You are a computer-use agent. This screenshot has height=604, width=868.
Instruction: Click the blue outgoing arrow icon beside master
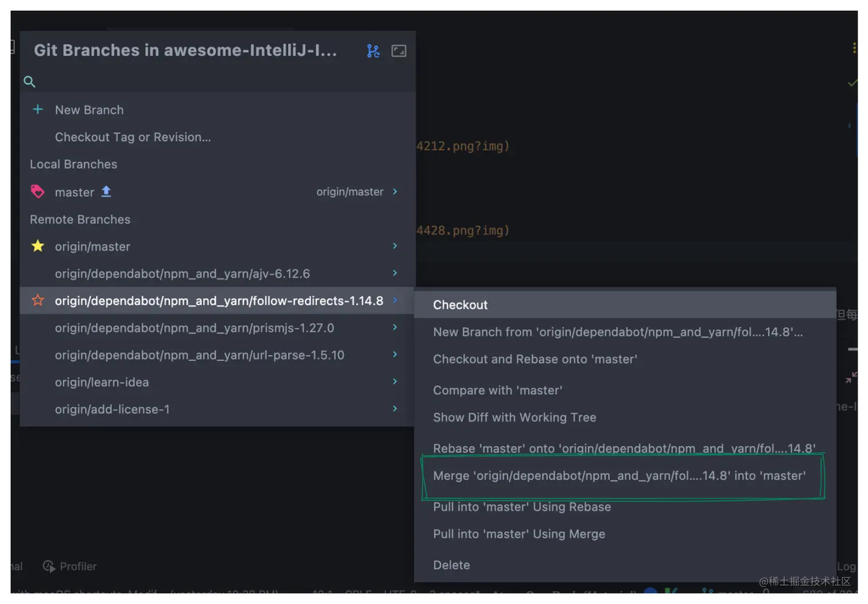pyautogui.click(x=106, y=192)
